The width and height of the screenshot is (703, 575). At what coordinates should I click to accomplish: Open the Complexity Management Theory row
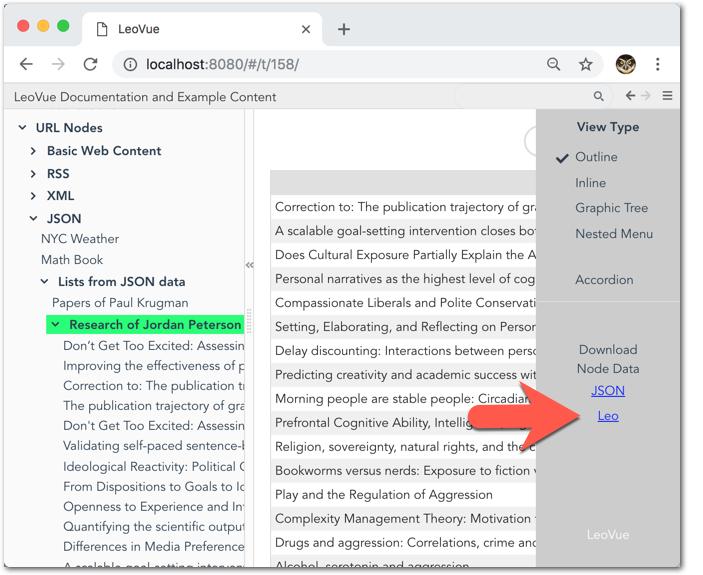[403, 519]
